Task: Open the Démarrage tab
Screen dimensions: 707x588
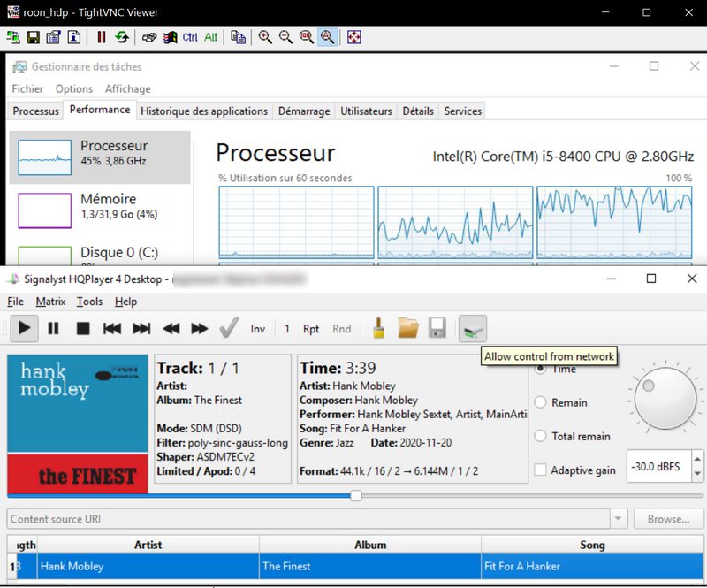Action: point(304,111)
